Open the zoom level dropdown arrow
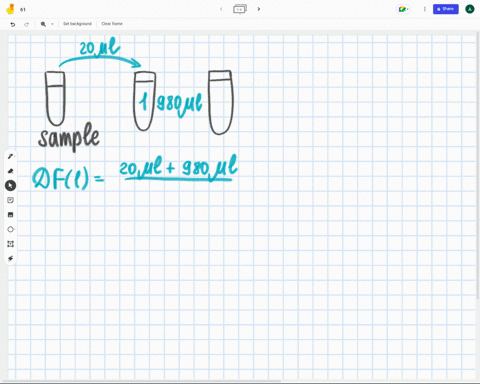Screen dimensions: 480x384 point(52,24)
